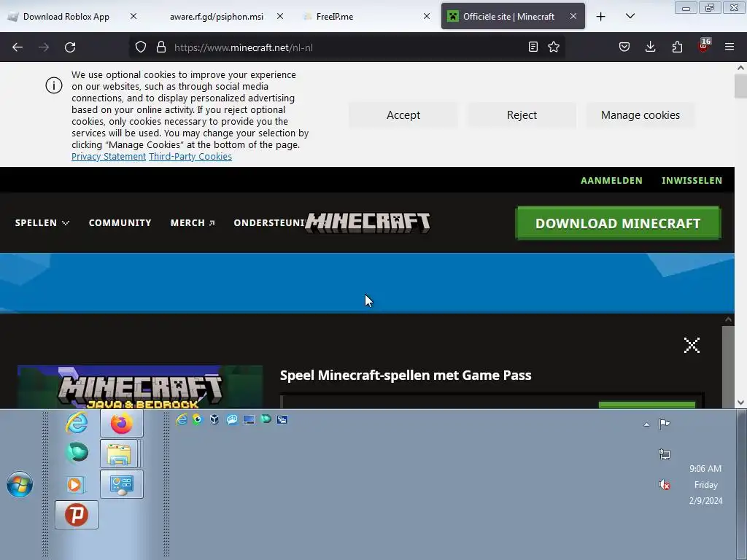Toggle reader view in address bar
This screenshot has width=747, height=560.
point(533,47)
